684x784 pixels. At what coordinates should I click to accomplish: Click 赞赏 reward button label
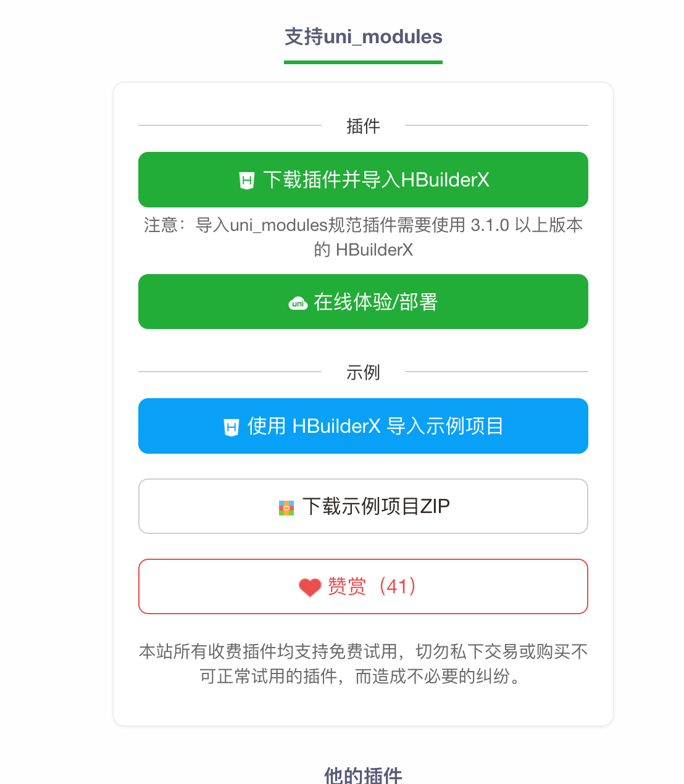347,586
